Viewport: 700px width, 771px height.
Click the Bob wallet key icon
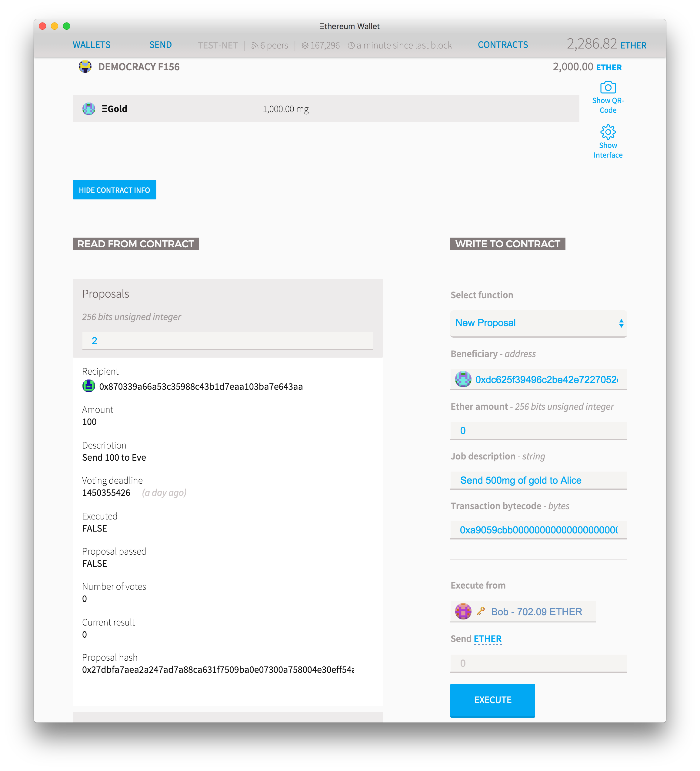click(x=482, y=612)
